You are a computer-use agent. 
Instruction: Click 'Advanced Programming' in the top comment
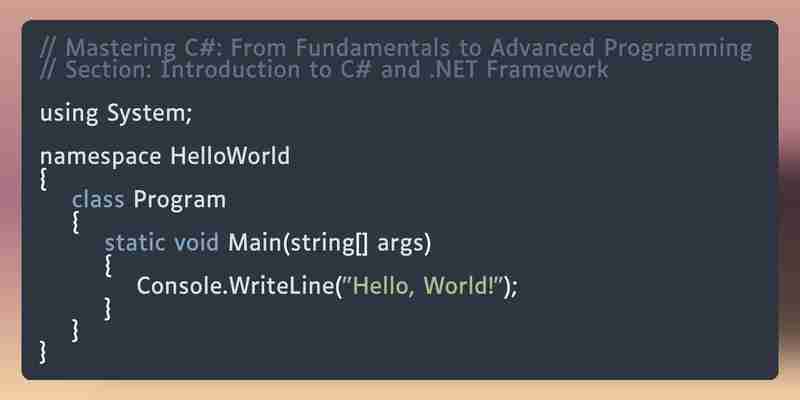coord(621,48)
